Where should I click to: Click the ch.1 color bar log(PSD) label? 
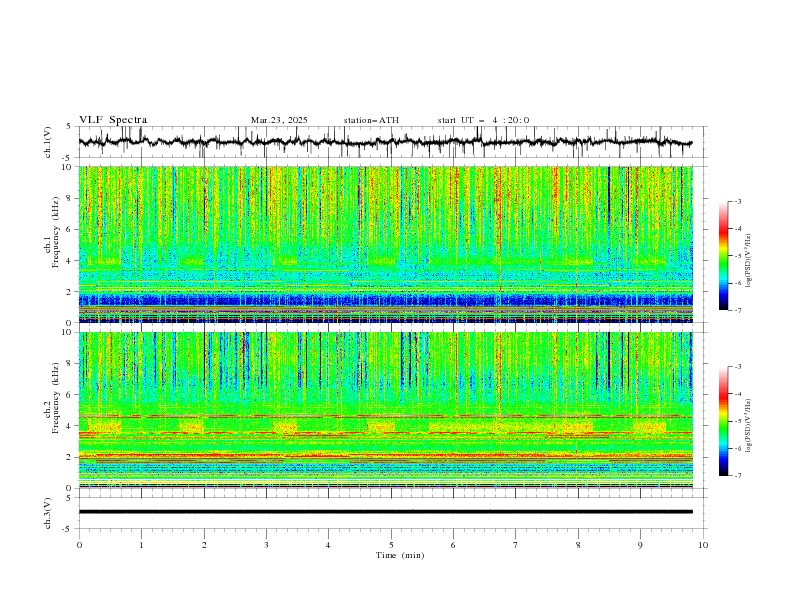[x=749, y=261]
